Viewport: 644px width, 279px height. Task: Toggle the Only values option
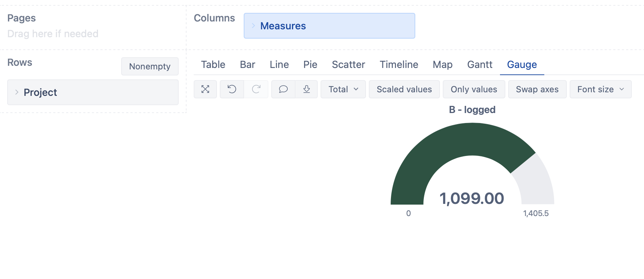pyautogui.click(x=474, y=89)
